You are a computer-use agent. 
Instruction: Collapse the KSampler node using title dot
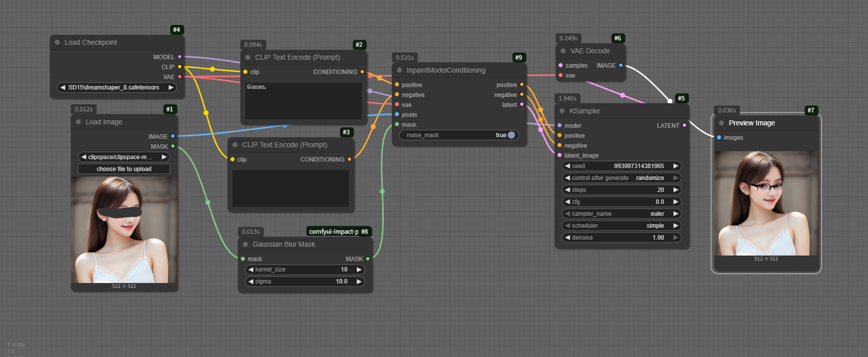[562, 111]
